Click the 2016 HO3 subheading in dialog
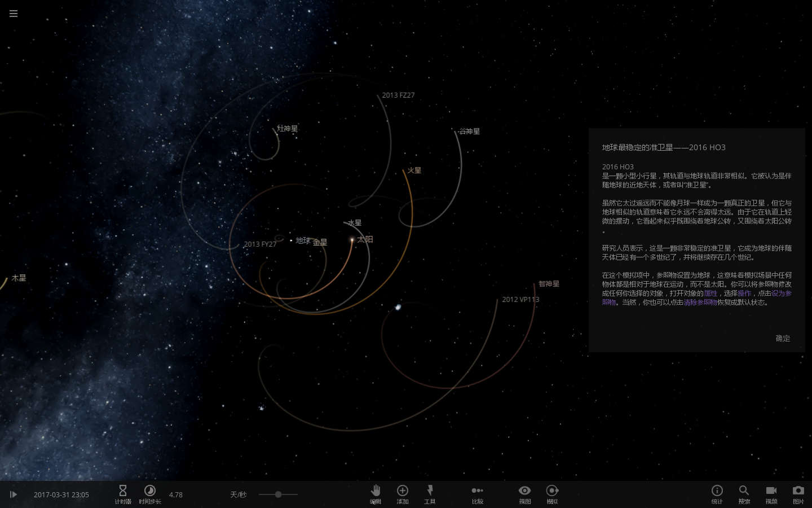812x508 pixels. point(618,167)
